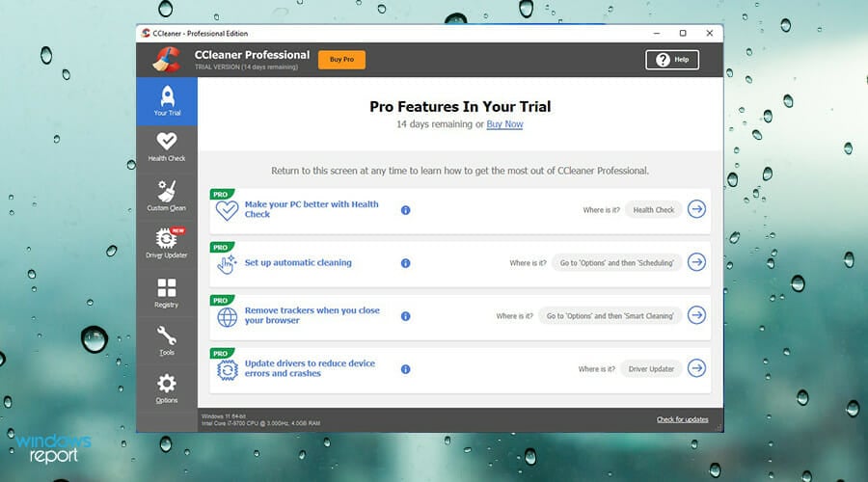Click the Windows 11 64-bit system info text
The width and height of the screenshot is (868, 482).
pyautogui.click(x=224, y=416)
